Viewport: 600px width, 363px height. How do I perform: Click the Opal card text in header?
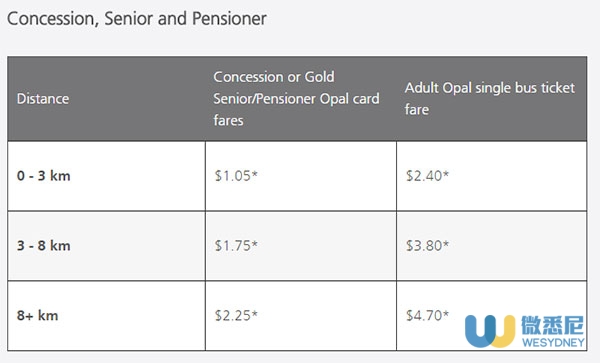point(349,99)
